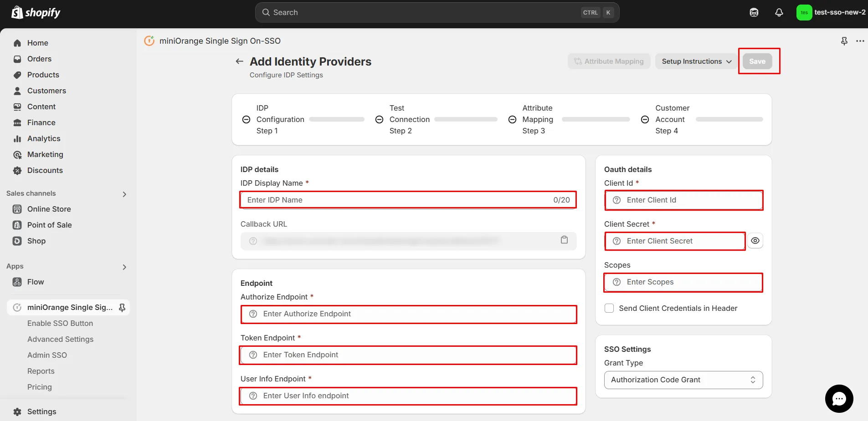Click the Marketing target icon
Screen dimensions: 868x421
pyautogui.click(x=17, y=154)
